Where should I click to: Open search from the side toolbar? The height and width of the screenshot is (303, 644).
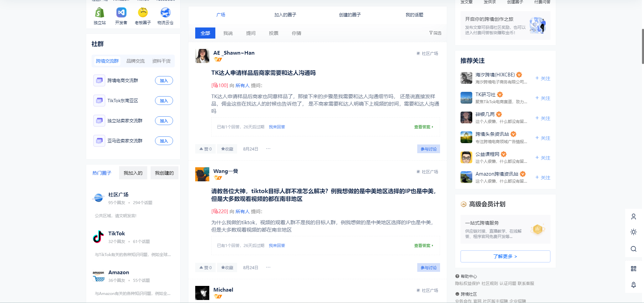point(634,249)
